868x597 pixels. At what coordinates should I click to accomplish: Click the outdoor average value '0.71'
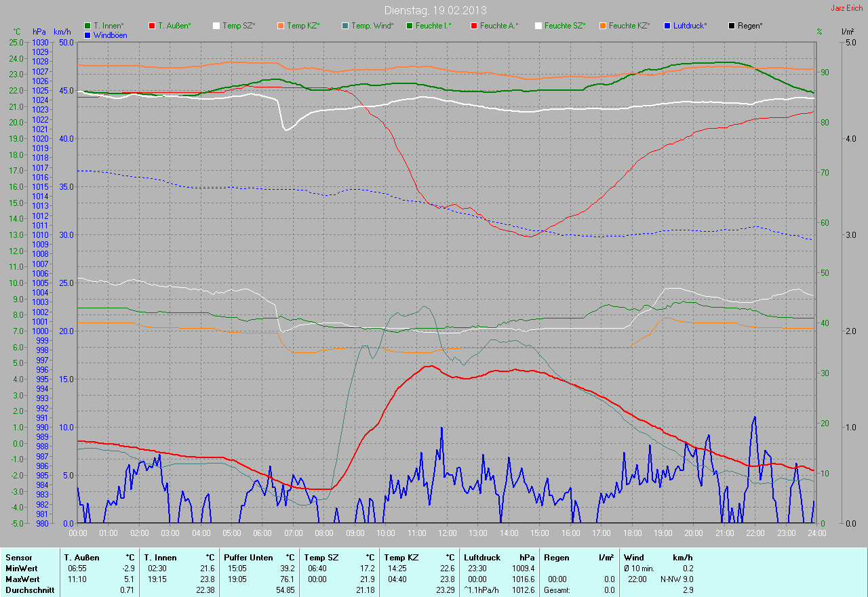click(127, 590)
